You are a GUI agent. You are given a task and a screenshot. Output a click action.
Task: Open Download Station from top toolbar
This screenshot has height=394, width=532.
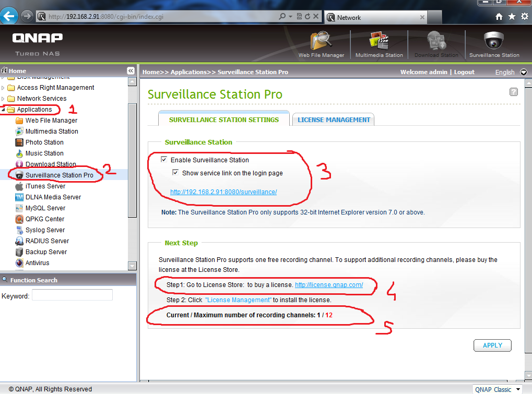436,44
